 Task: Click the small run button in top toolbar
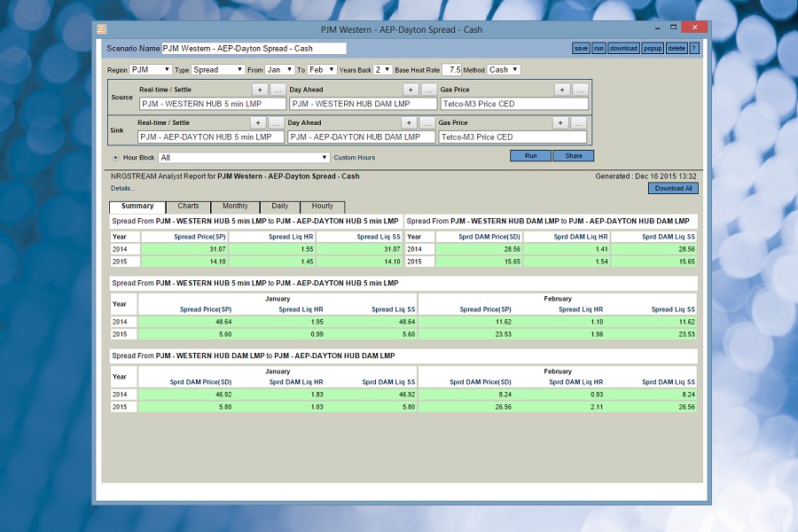click(598, 49)
